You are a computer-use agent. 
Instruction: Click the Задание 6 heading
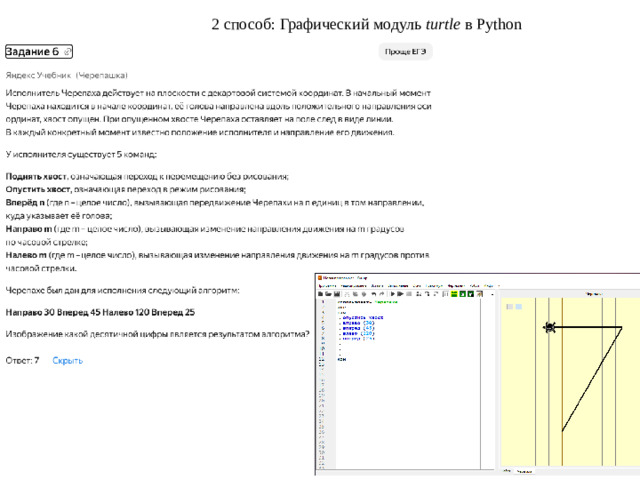pos(32,51)
